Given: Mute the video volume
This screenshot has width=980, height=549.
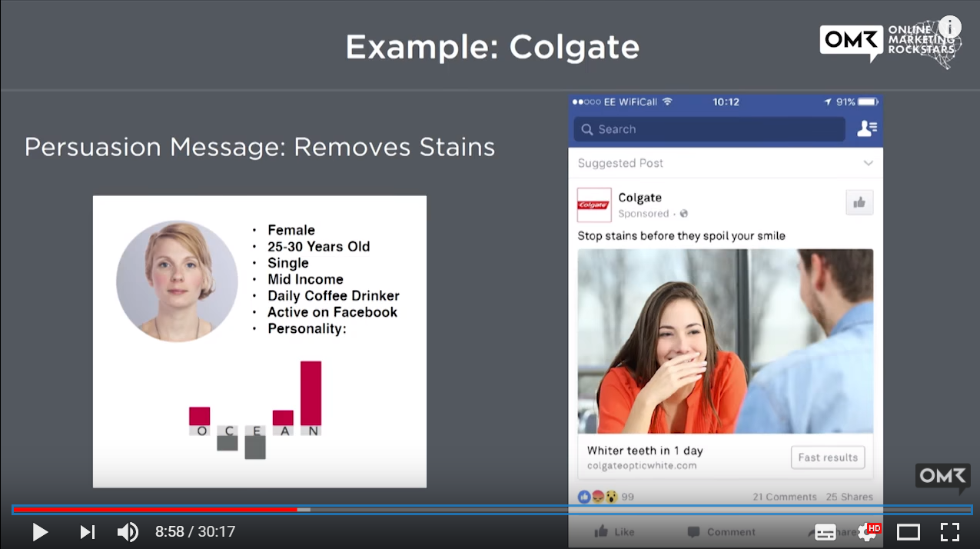Looking at the screenshot, I should (128, 531).
